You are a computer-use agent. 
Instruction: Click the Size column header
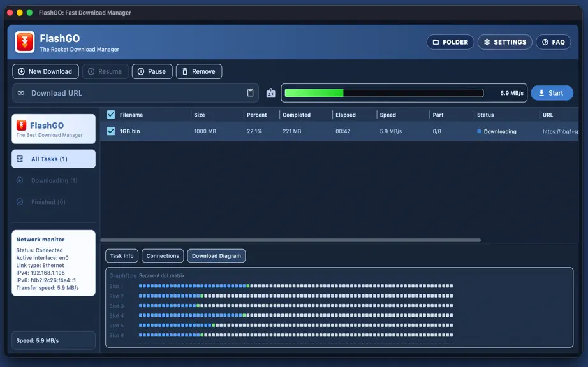point(200,115)
